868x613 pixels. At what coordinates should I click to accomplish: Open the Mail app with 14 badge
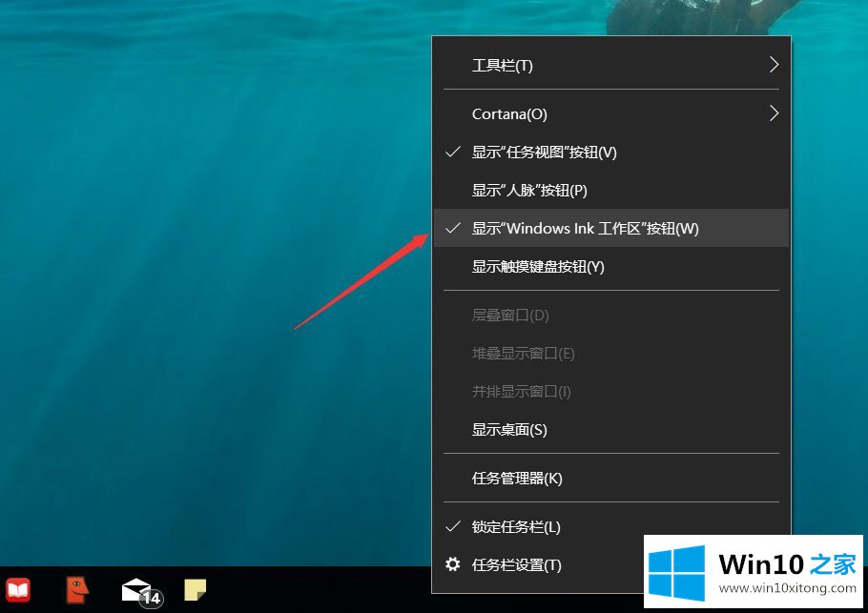pyautogui.click(x=141, y=593)
